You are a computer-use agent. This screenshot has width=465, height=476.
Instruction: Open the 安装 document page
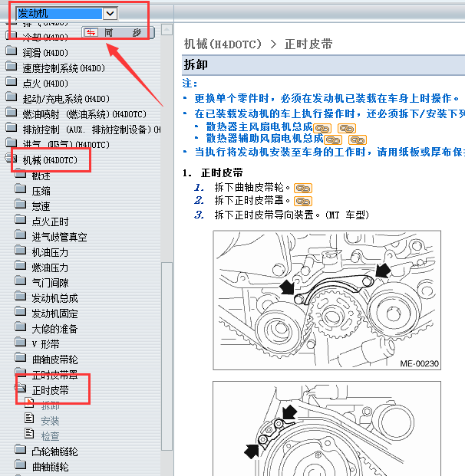pyautogui.click(x=50, y=421)
